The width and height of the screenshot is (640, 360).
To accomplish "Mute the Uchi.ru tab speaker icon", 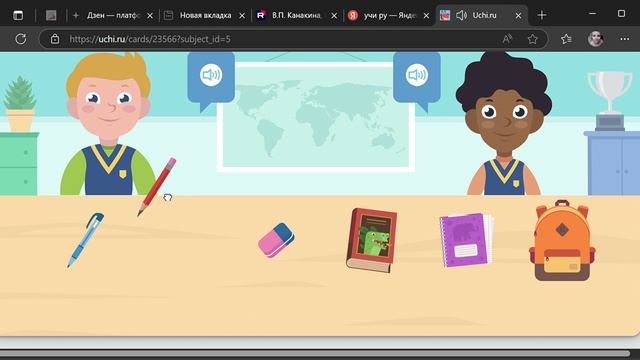I will pyautogui.click(x=462, y=16).
